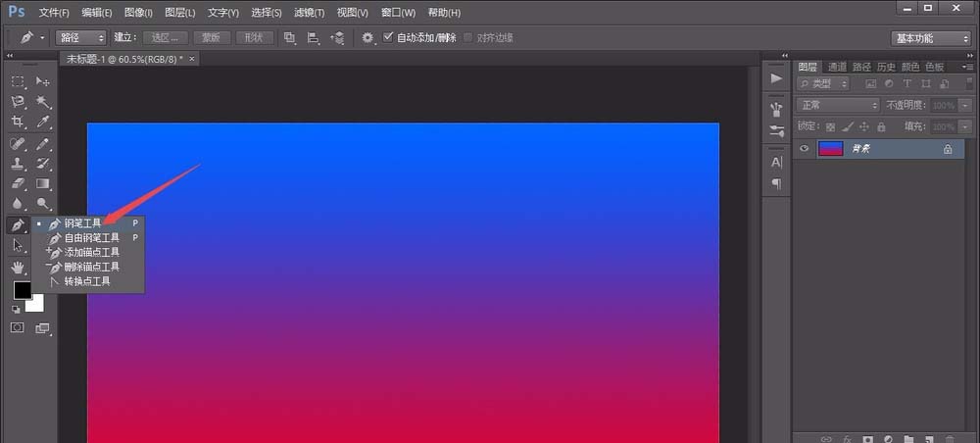Open the pen options gear

[368, 37]
